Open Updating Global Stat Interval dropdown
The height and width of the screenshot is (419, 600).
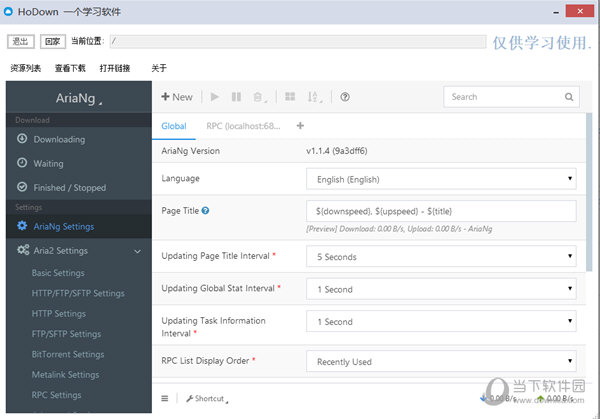coord(441,289)
